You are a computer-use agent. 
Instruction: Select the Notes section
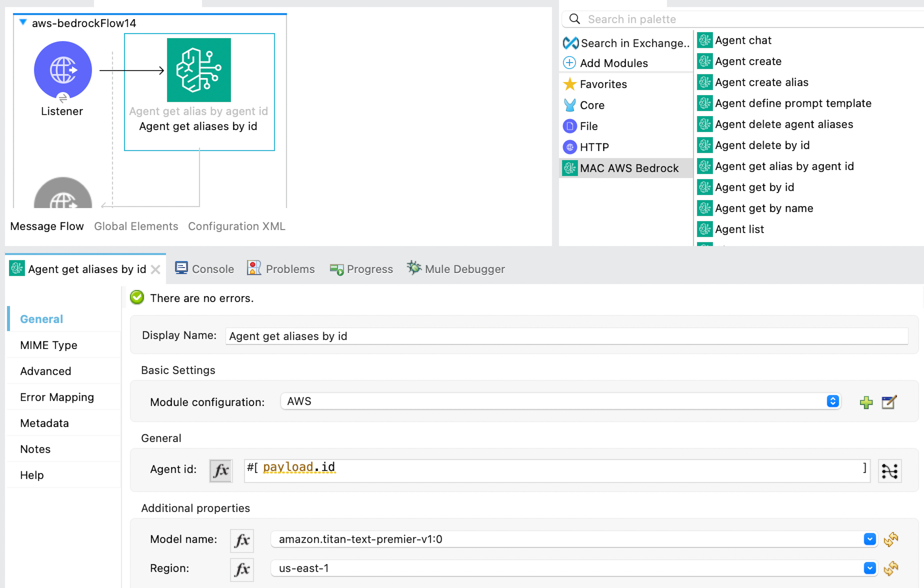click(35, 449)
